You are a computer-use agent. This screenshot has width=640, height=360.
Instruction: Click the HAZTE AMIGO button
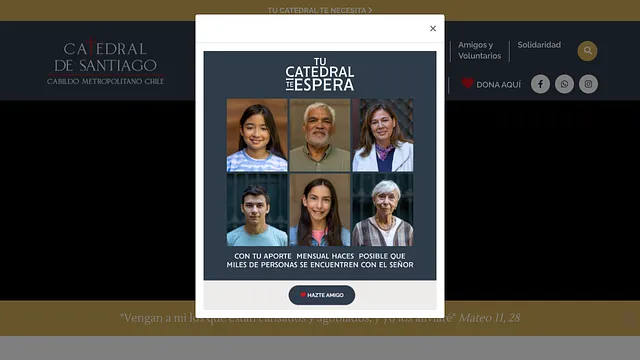click(x=322, y=295)
